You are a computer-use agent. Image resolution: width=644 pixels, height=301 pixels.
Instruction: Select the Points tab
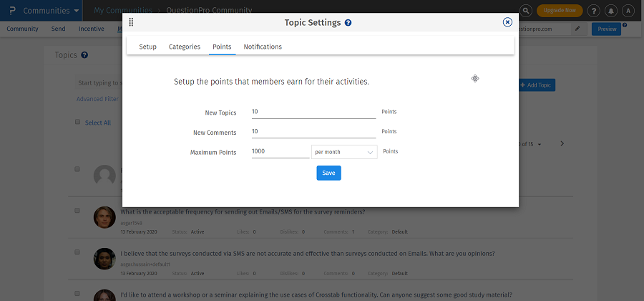pyautogui.click(x=222, y=47)
